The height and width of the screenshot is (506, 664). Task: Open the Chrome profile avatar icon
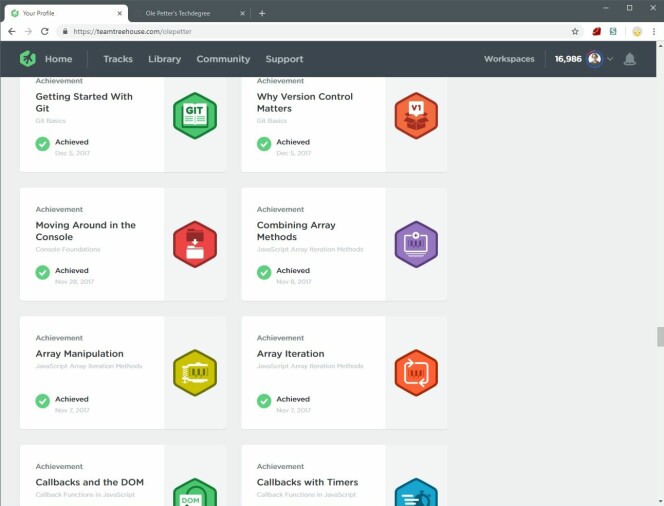pyautogui.click(x=637, y=31)
